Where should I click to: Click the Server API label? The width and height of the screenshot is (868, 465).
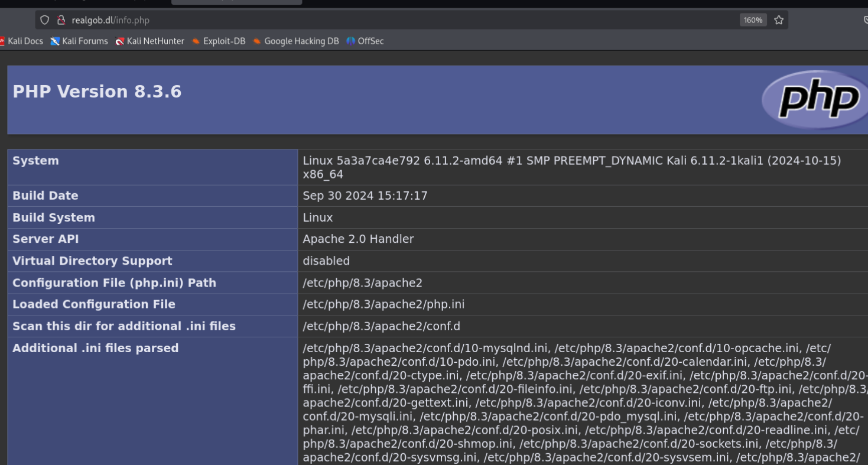[x=45, y=239]
